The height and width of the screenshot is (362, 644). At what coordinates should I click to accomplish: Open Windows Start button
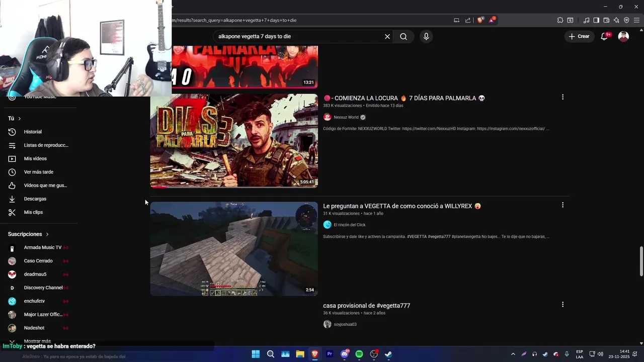(x=256, y=354)
